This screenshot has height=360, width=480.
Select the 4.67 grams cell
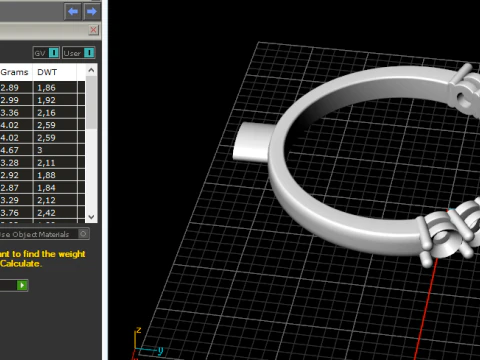[16, 150]
